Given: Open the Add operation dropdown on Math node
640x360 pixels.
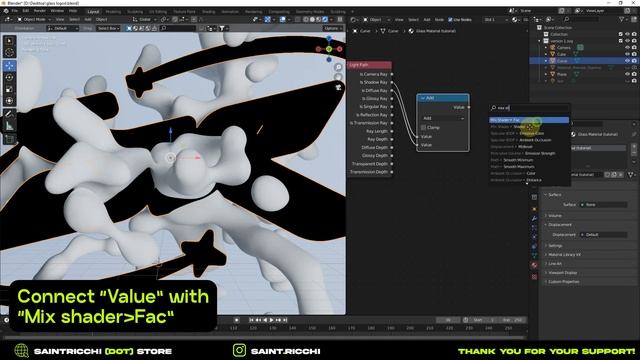Looking at the screenshot, I should point(443,118).
